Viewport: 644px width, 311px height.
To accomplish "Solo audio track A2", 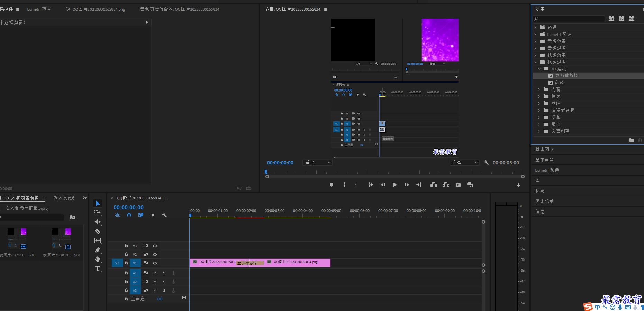I will pos(164,282).
